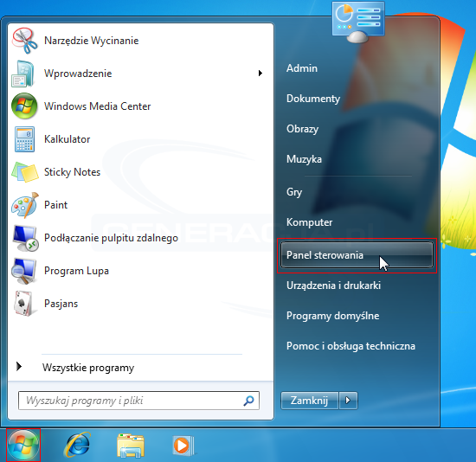Expand the Wprowadzenie submenu arrow
This screenshot has width=476, height=462.
[261, 74]
